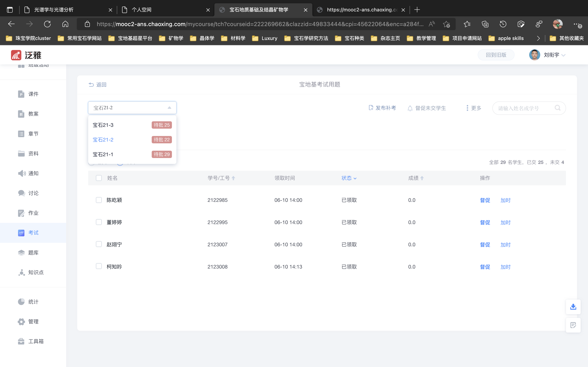Collapse the 宝石21-2 class dropdown
This screenshot has width=588, height=367.
169,108
